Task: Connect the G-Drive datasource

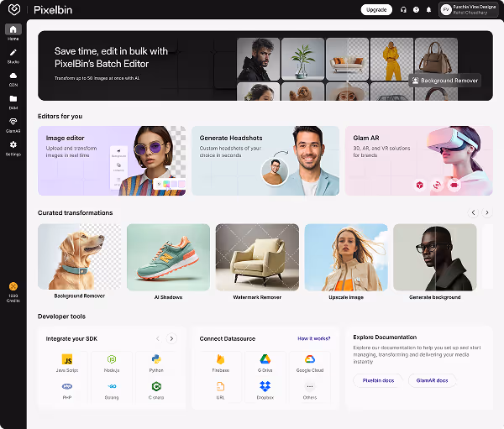Action: point(265,359)
